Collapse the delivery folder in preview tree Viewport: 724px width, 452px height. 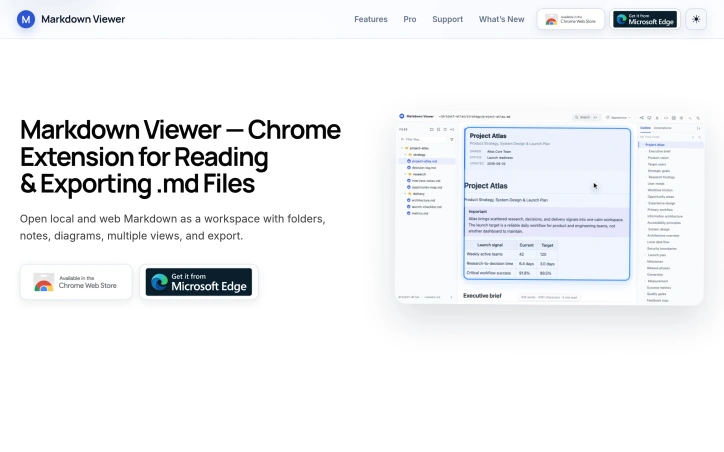(416, 193)
